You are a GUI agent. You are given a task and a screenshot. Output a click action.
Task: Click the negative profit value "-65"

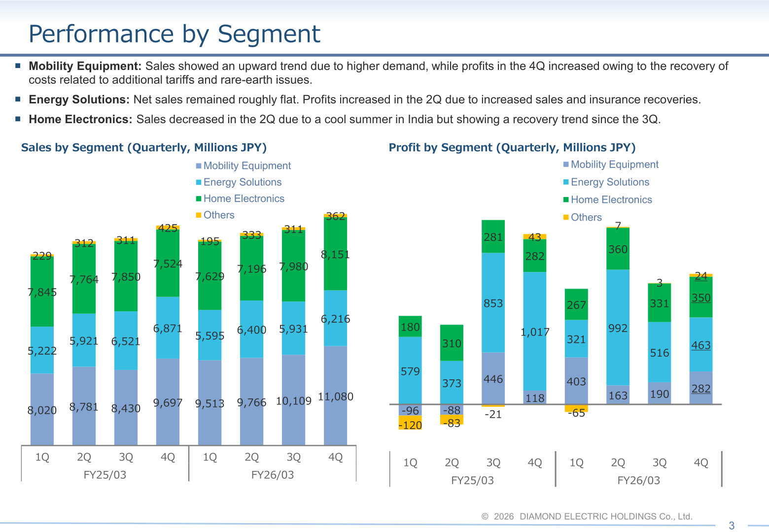click(576, 413)
